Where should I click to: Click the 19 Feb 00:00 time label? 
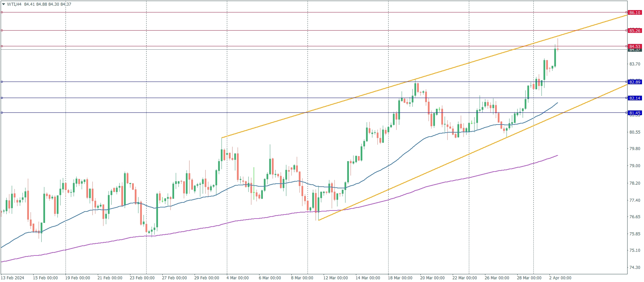[x=78, y=278]
